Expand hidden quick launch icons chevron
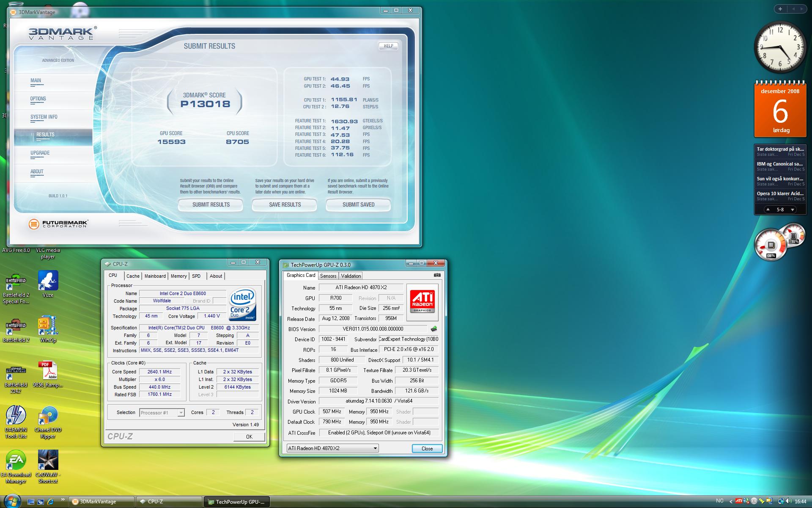This screenshot has height=508, width=812. 63,500
